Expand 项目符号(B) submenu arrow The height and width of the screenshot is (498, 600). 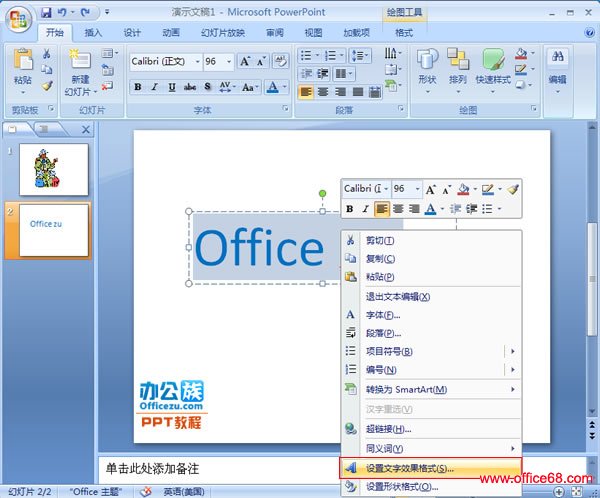click(512, 351)
